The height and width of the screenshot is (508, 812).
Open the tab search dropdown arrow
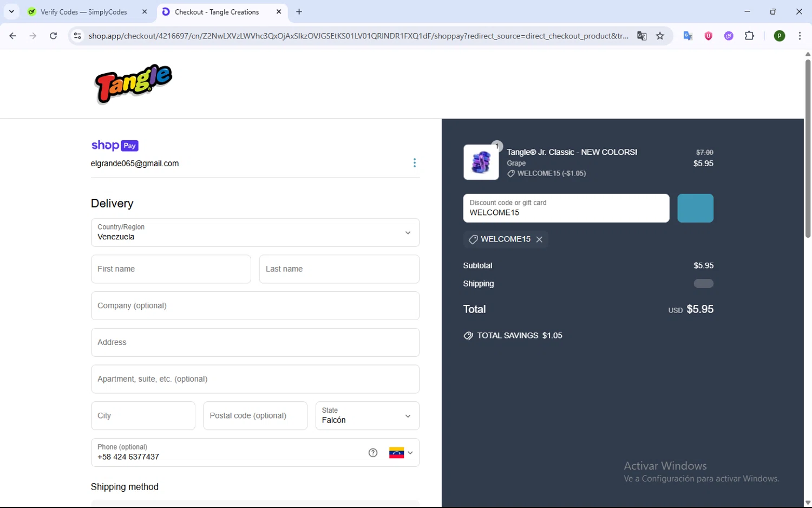click(x=11, y=11)
